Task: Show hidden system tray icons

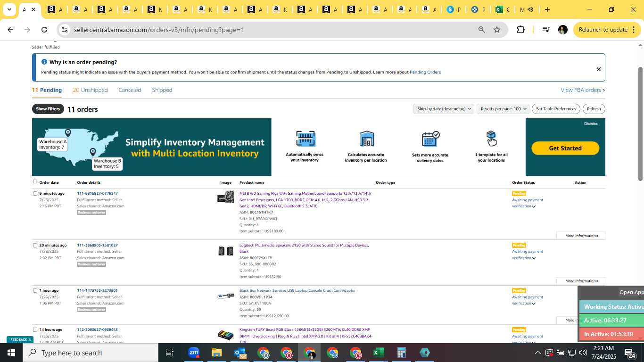Action: click(x=537, y=353)
